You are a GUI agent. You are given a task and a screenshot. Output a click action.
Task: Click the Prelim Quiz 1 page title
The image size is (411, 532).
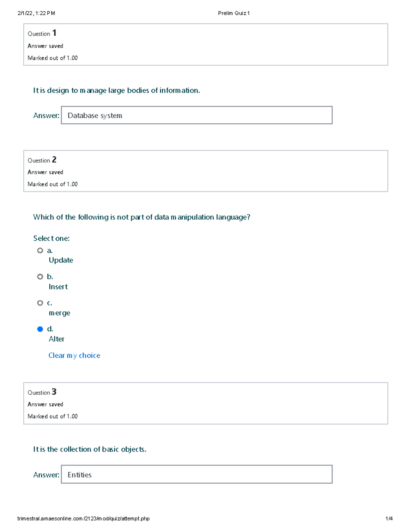(x=235, y=13)
